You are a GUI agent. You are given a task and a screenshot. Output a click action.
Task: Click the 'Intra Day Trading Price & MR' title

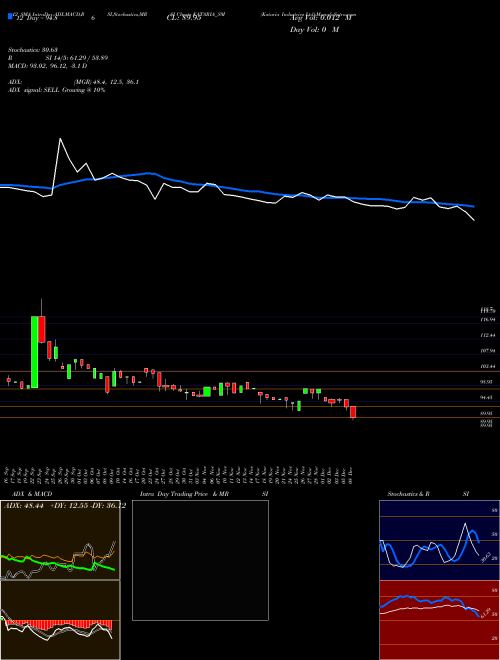(184, 494)
